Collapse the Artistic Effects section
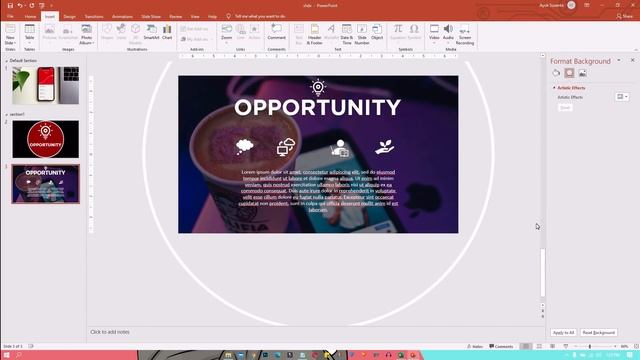The image size is (640, 360). point(554,88)
